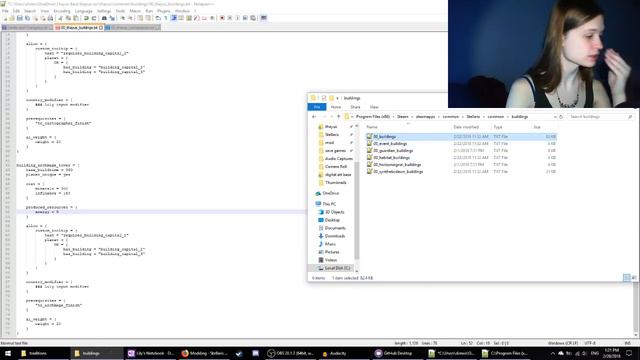The height and width of the screenshot is (360, 640).
Task: Switch to the 00_thayus_buildings.txt tab
Action: (x=78, y=28)
